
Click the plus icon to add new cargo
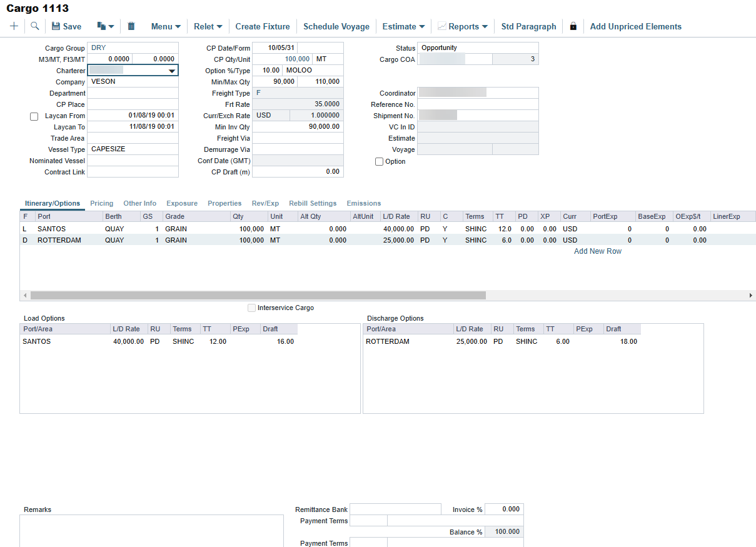(x=14, y=26)
